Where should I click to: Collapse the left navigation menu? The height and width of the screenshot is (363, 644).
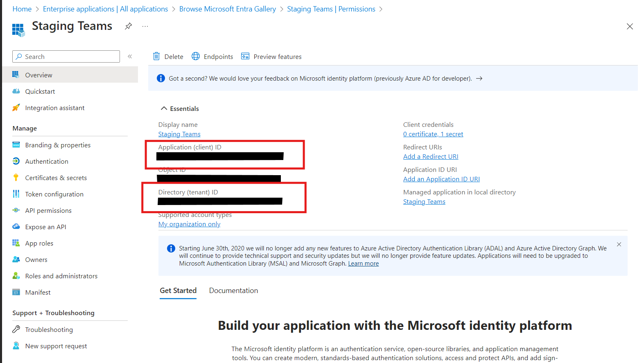130,56
